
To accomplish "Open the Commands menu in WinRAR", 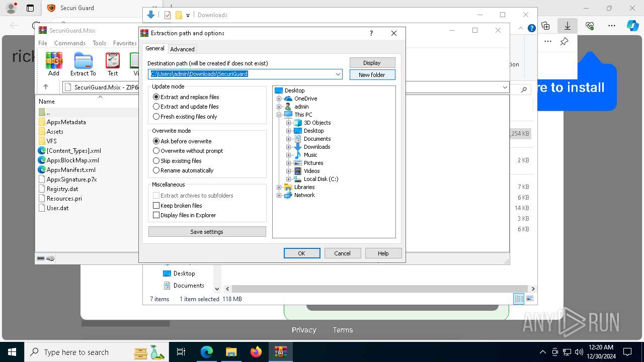I will point(70,43).
